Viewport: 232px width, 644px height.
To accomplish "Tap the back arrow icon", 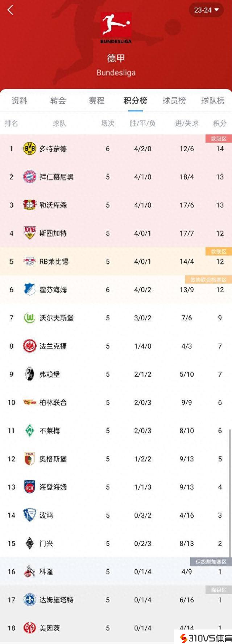I will coord(11,10).
